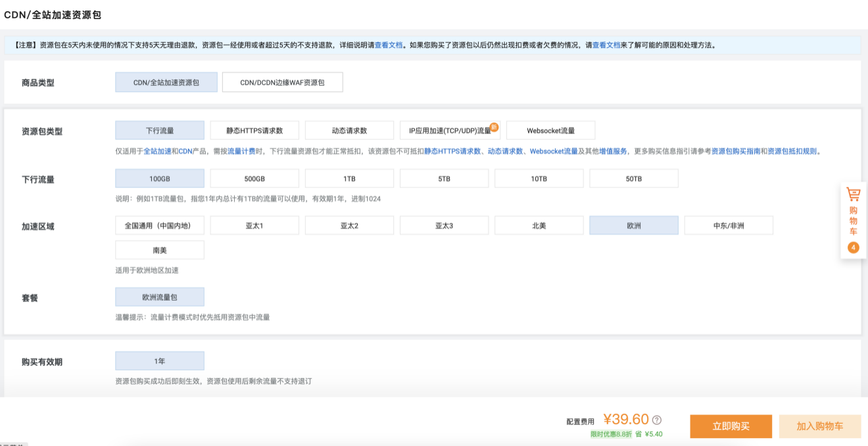Open the 资源包抵扣规则 link
Viewport: 868px width, 446px height.
point(792,151)
